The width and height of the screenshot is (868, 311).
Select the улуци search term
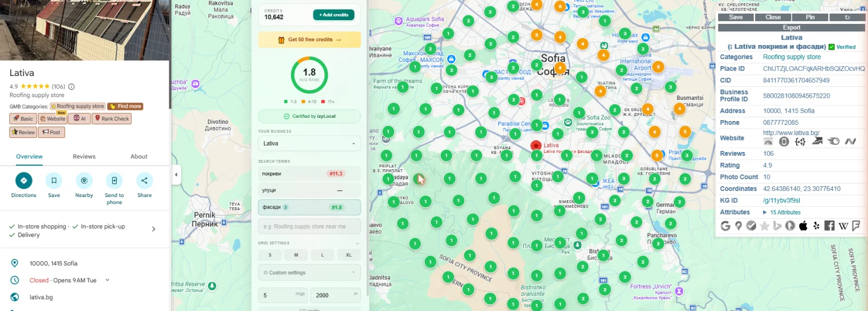(x=309, y=191)
